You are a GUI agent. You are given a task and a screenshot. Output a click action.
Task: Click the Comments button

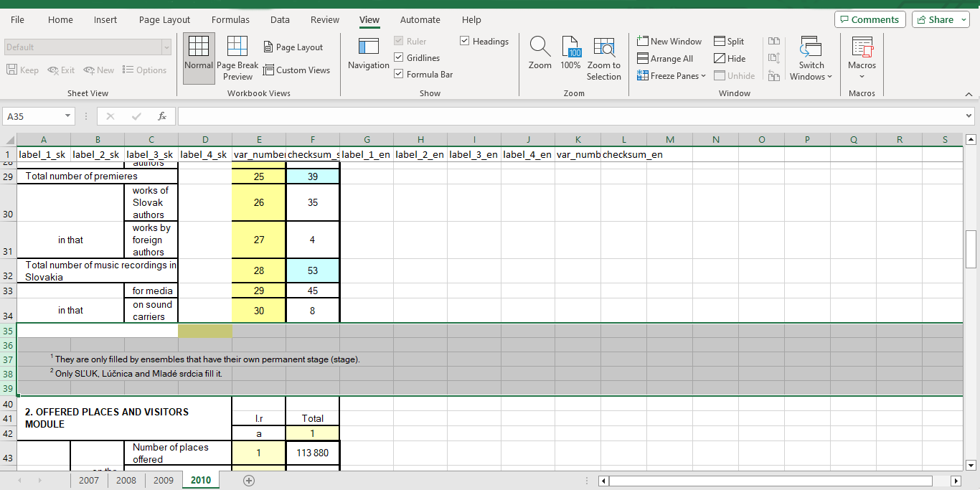(870, 20)
